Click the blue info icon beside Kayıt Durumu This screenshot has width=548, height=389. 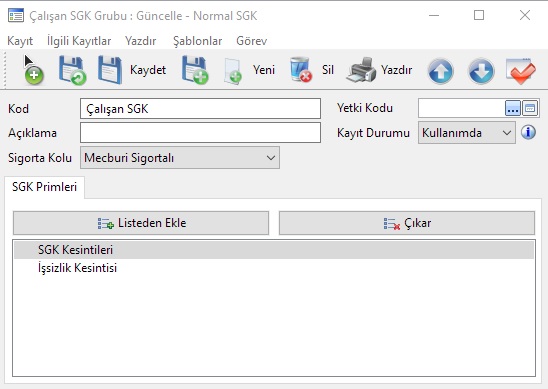point(528,132)
